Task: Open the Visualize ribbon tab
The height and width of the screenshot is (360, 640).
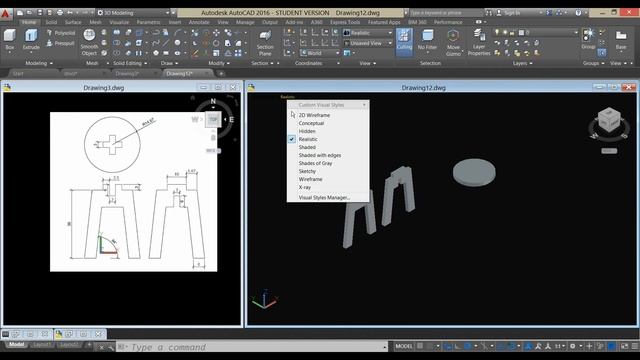Action: (x=119, y=22)
